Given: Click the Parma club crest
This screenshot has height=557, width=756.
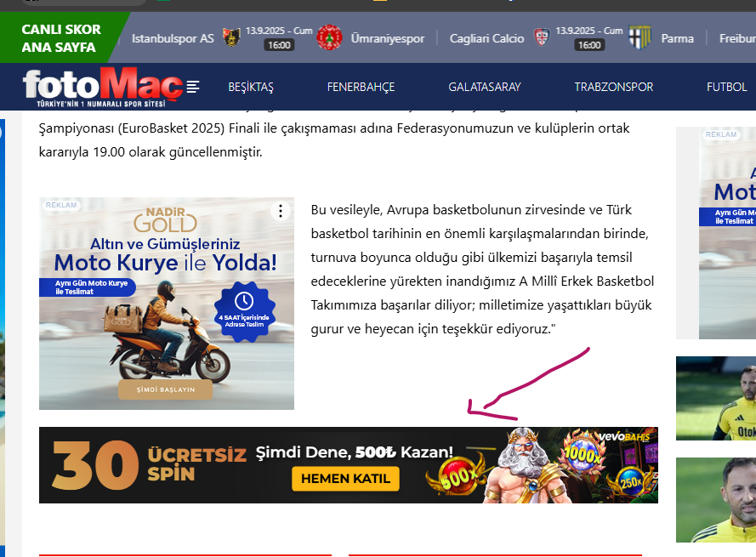Looking at the screenshot, I should coord(639,37).
